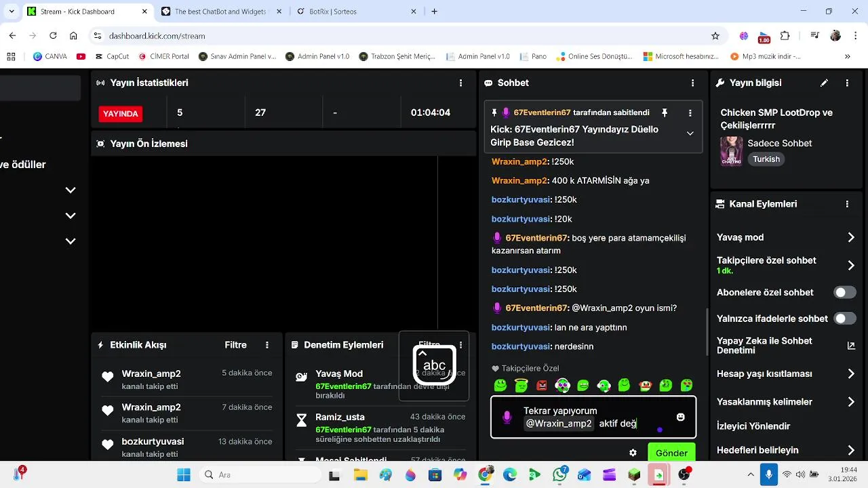Bookmark this page with the star icon
The image size is (868, 488).
[x=715, y=36]
